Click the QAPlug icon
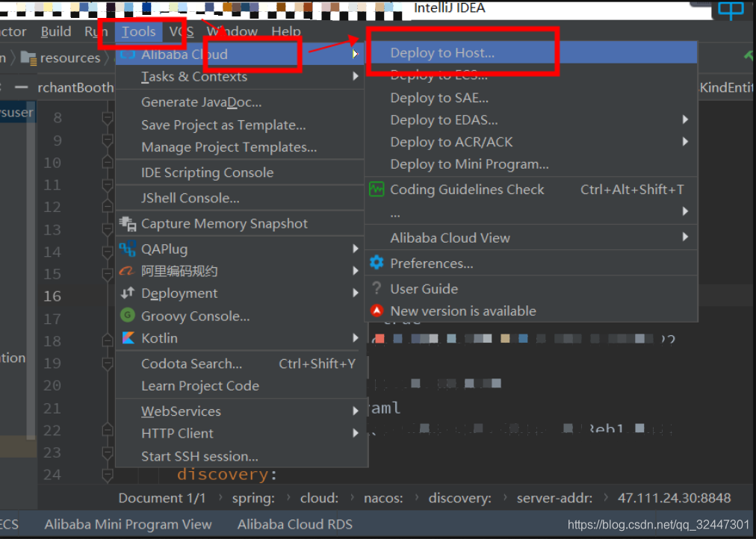Image resolution: width=756 pixels, height=539 pixels. [x=127, y=249]
